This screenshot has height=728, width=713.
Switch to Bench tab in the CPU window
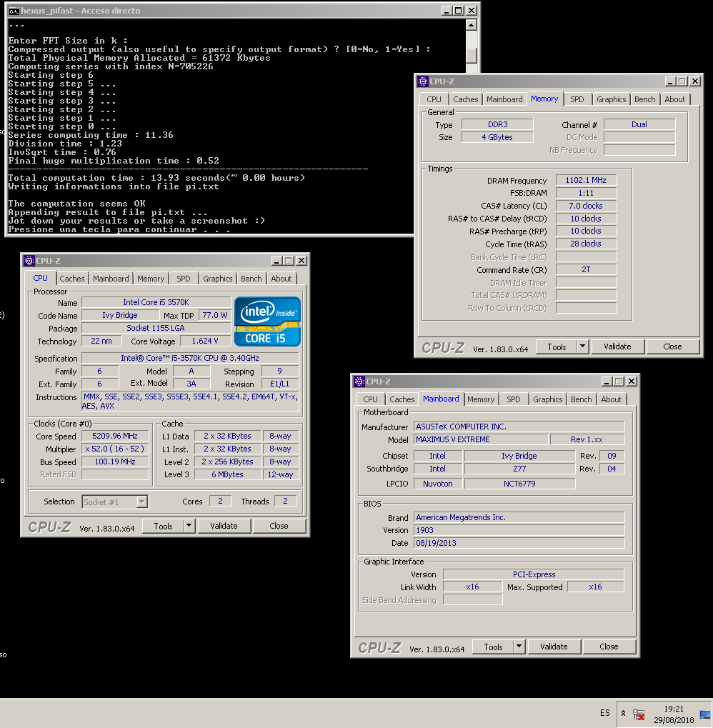pos(251,279)
